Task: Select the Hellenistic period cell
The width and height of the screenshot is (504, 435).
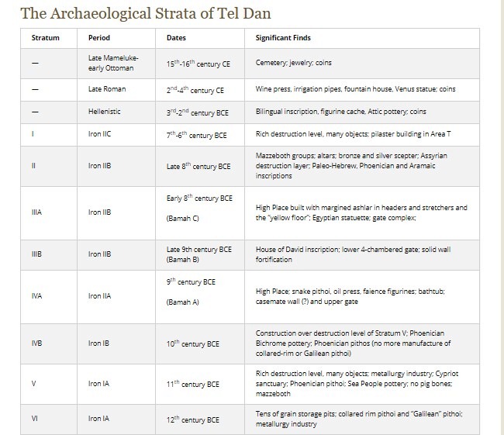Action: tap(116, 112)
